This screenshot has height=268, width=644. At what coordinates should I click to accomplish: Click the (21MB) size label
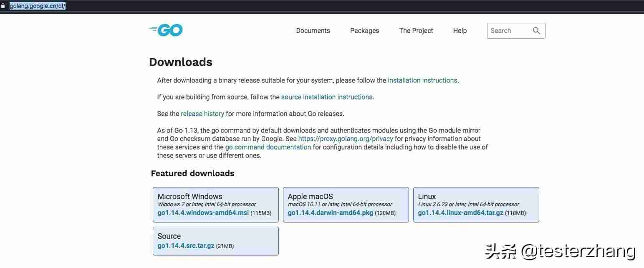pyautogui.click(x=225, y=246)
